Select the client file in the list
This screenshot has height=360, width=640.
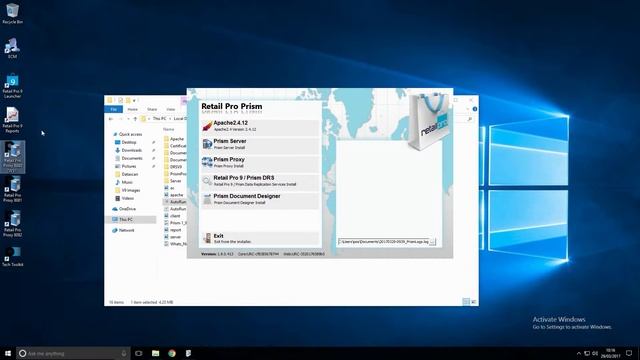tap(175, 216)
